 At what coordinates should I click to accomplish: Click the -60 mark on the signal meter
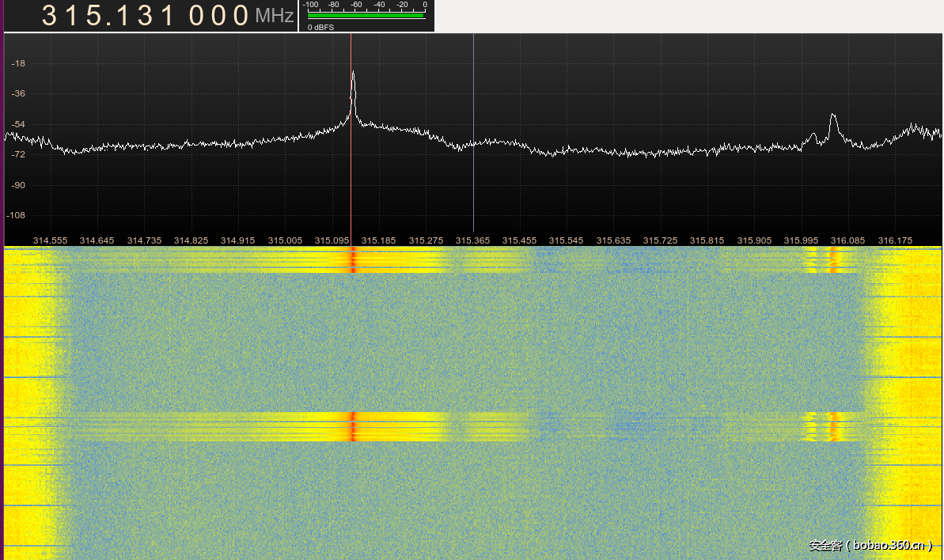pos(356,4)
